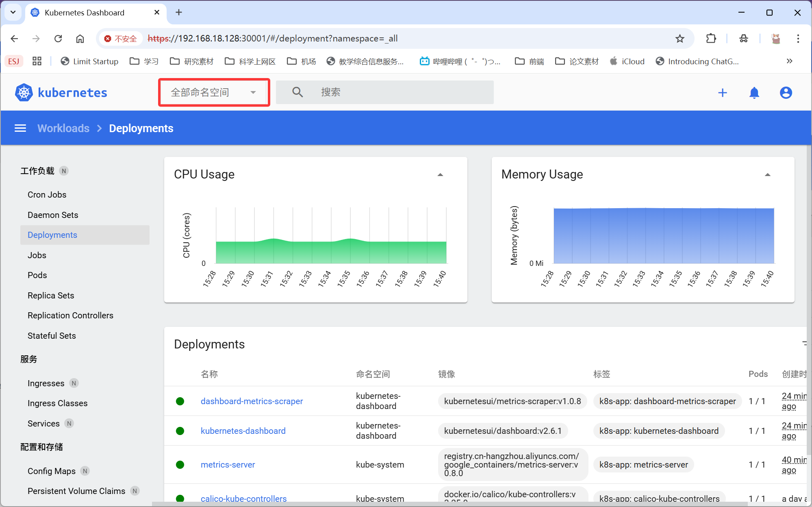Screen dimensions: 812x507
Task: Open the metrics-server deployment link
Action: [x=228, y=465]
